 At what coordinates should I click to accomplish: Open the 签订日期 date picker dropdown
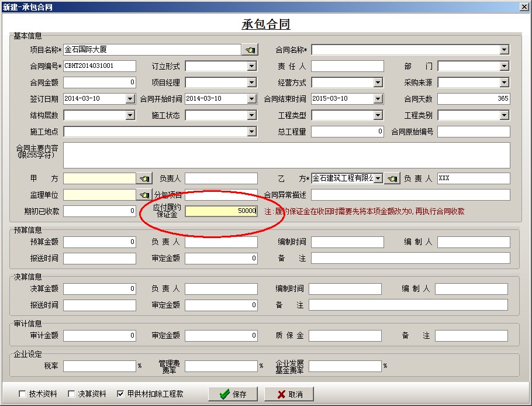tap(130, 99)
